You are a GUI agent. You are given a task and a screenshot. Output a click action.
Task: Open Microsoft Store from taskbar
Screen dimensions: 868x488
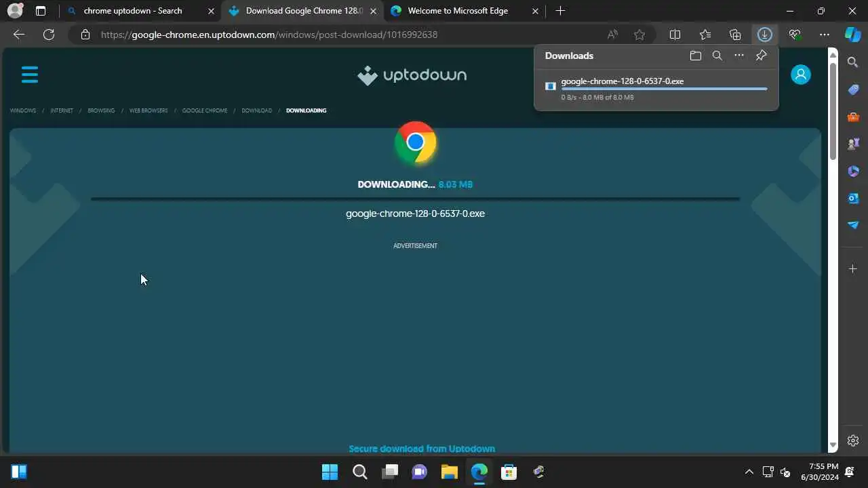point(509,472)
